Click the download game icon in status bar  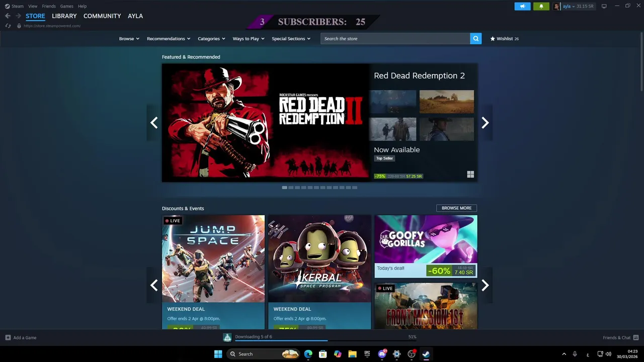pos(227,337)
